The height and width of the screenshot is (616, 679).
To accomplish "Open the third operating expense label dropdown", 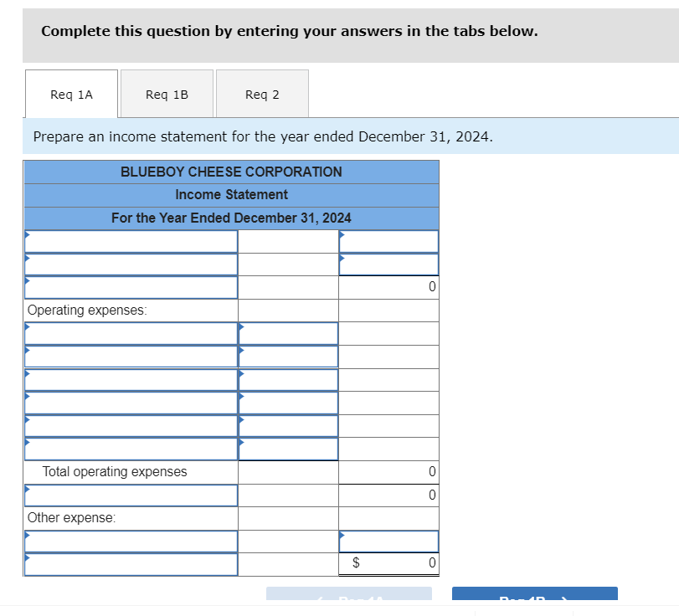I will (131, 379).
